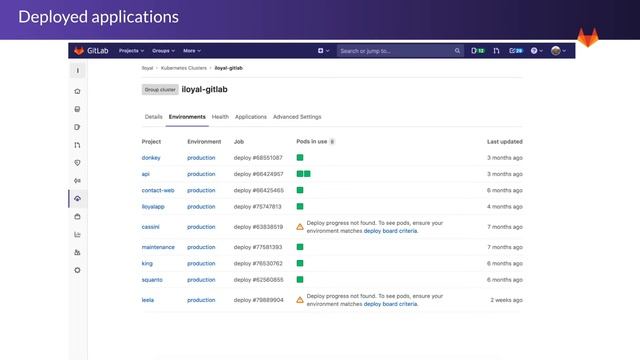The width and height of the screenshot is (640, 360).
Task: Open the analytics chart sidebar icon
Action: point(78,235)
